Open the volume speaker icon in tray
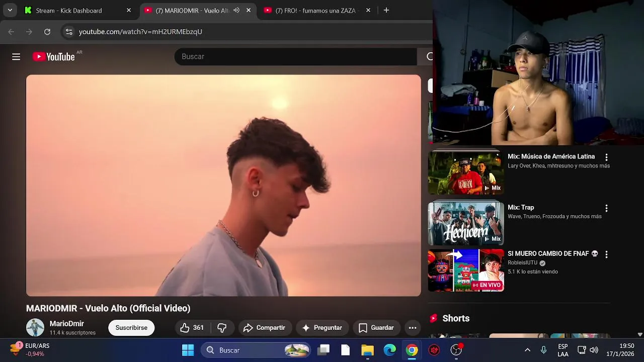This screenshot has height=362, width=644. point(594,350)
